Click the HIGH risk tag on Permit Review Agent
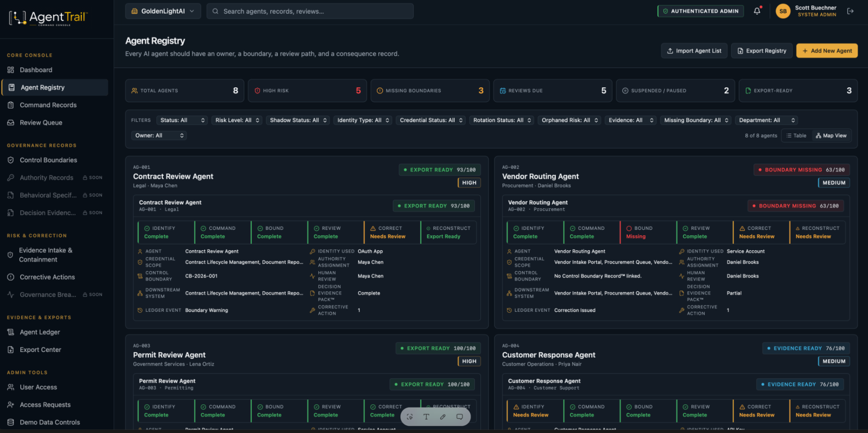This screenshot has width=868, height=433. point(469,362)
